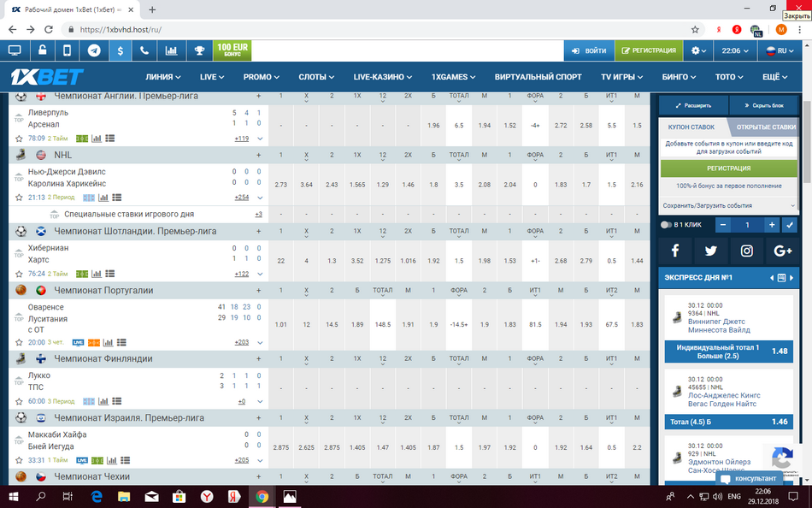Toggle TOP marker for Ливерпуль match

pos(19,118)
